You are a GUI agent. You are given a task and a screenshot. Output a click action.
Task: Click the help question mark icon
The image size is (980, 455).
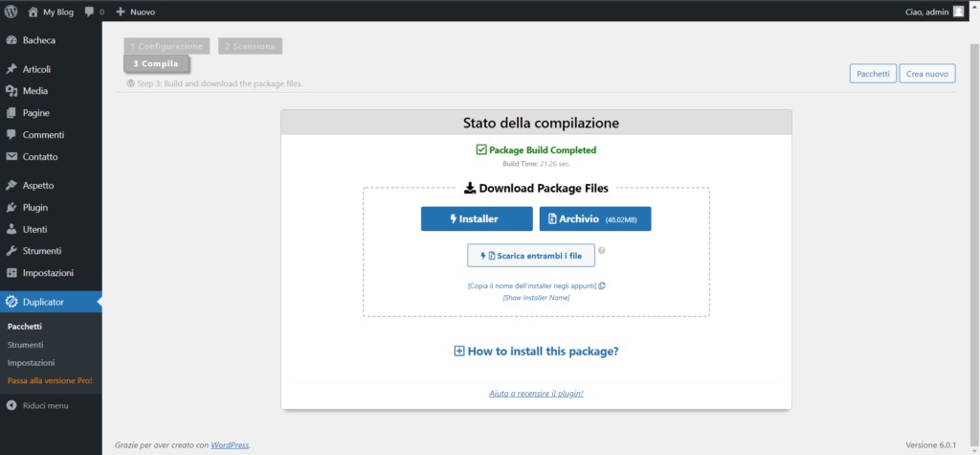pos(602,250)
